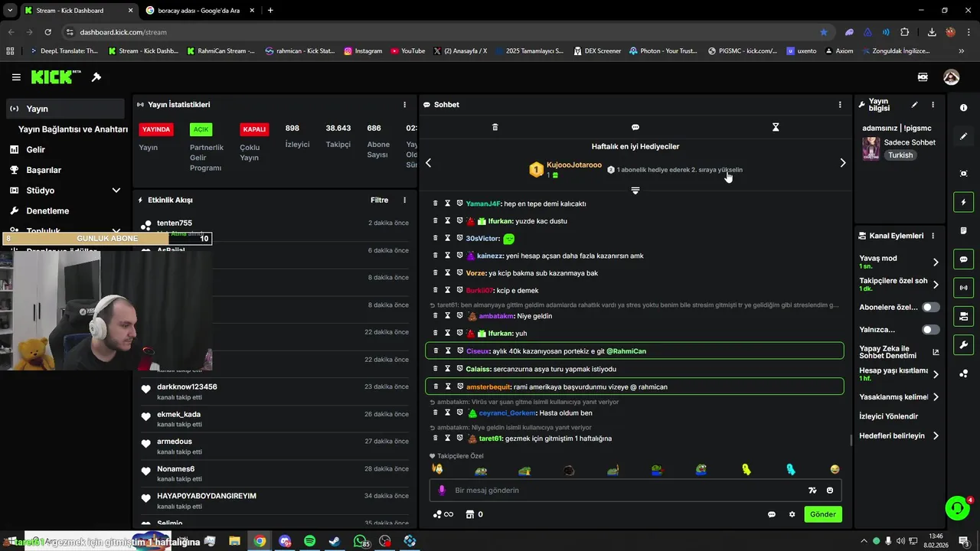980x551 pixels.
Task: Select Yayın in left sidebar
Action: coord(66,109)
